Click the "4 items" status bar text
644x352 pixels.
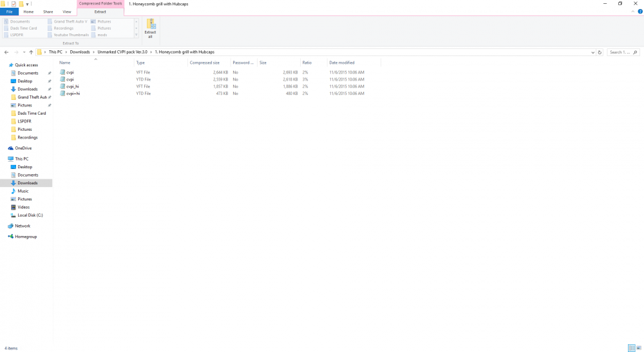click(x=11, y=348)
